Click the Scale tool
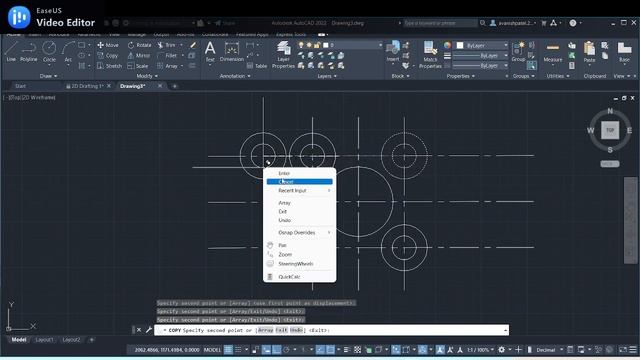Image resolution: width=640 pixels, height=360 pixels. (138, 66)
